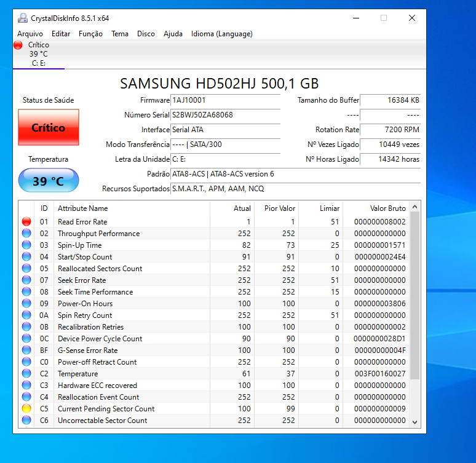Screen dimensions: 476x463
Task: Open the Tema menu
Action: point(119,34)
